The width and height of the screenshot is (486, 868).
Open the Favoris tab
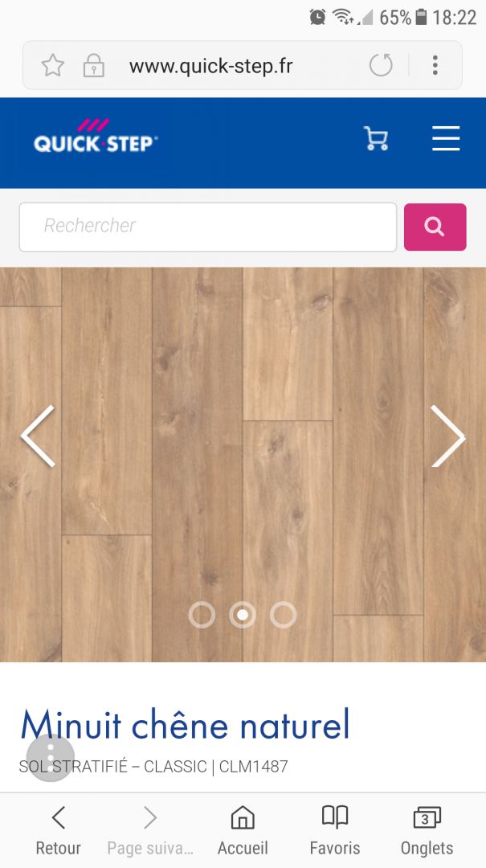point(335,830)
